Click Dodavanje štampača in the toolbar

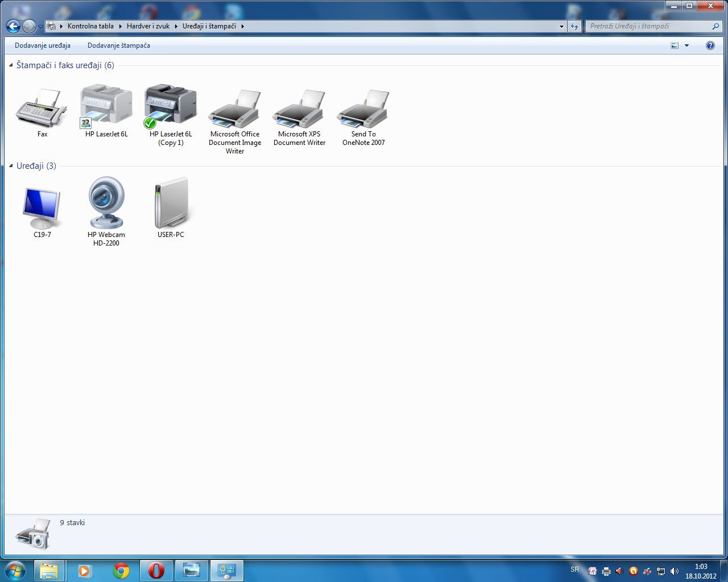pyautogui.click(x=119, y=45)
